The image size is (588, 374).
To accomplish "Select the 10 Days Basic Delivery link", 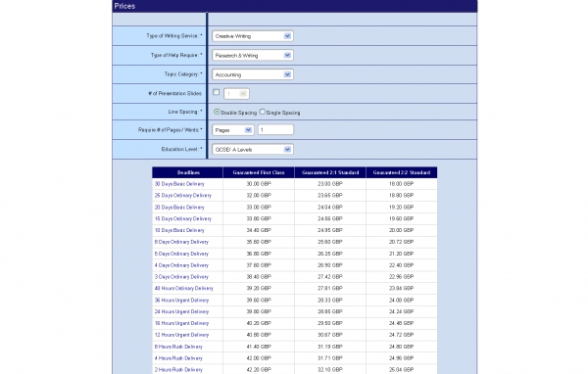I will (179, 230).
